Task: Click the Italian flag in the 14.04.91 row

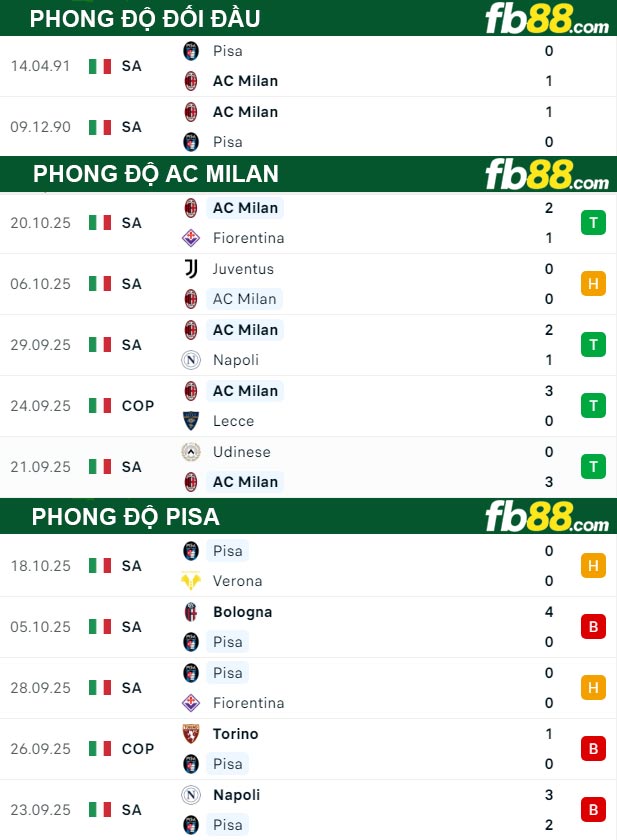Action: coord(100,66)
